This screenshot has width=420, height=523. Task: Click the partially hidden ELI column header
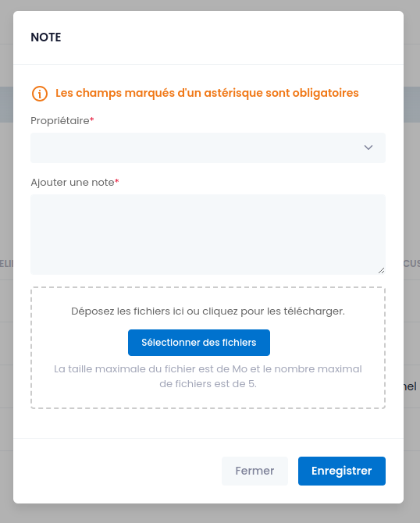click(6, 264)
